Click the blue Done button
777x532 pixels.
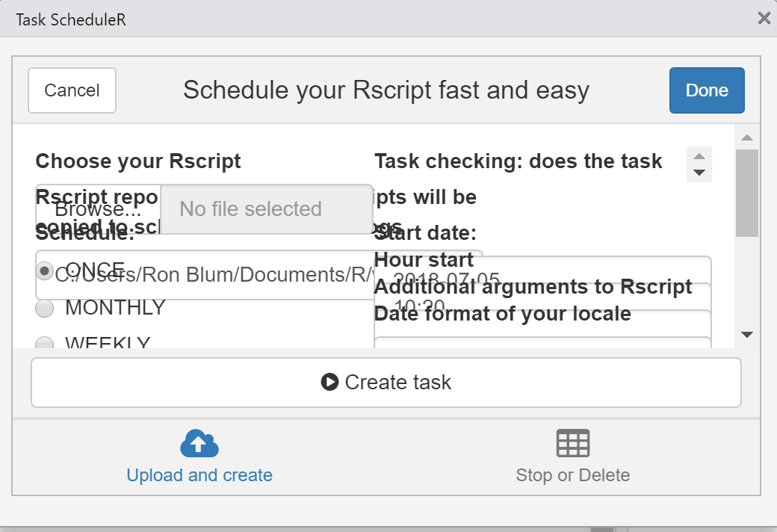(707, 90)
